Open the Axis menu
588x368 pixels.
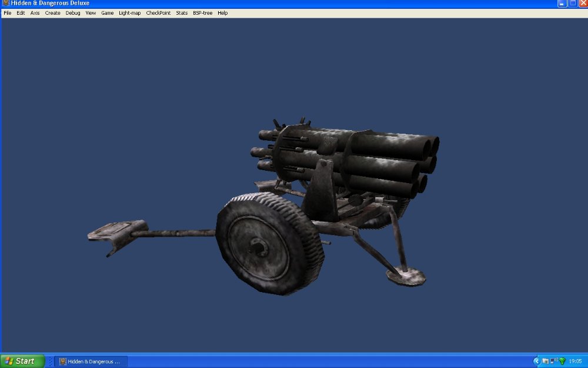(x=35, y=13)
